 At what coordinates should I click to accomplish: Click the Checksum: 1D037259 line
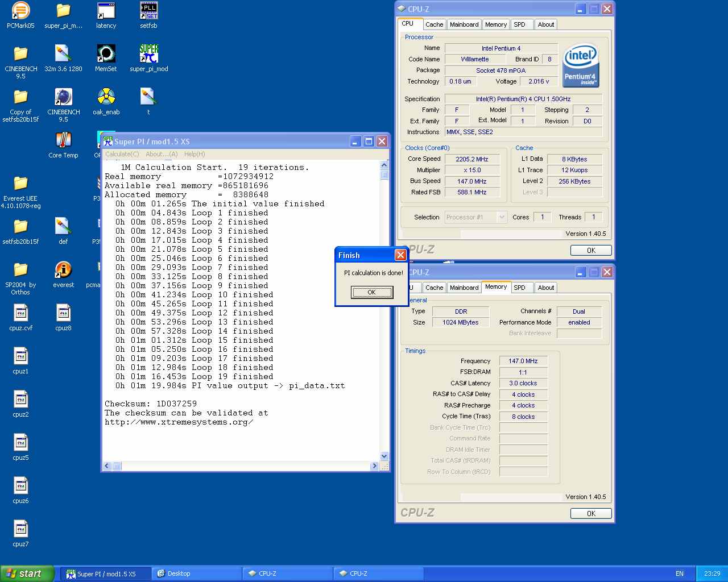pos(151,404)
